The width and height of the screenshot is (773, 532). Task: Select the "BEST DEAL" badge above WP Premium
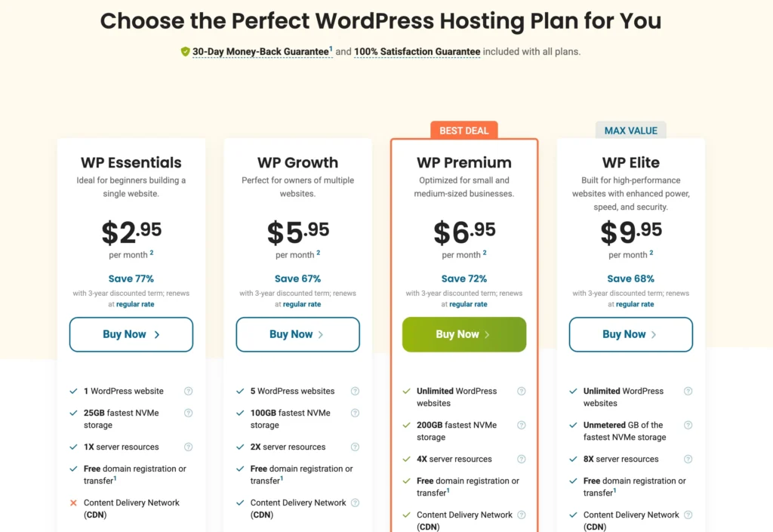(x=463, y=130)
